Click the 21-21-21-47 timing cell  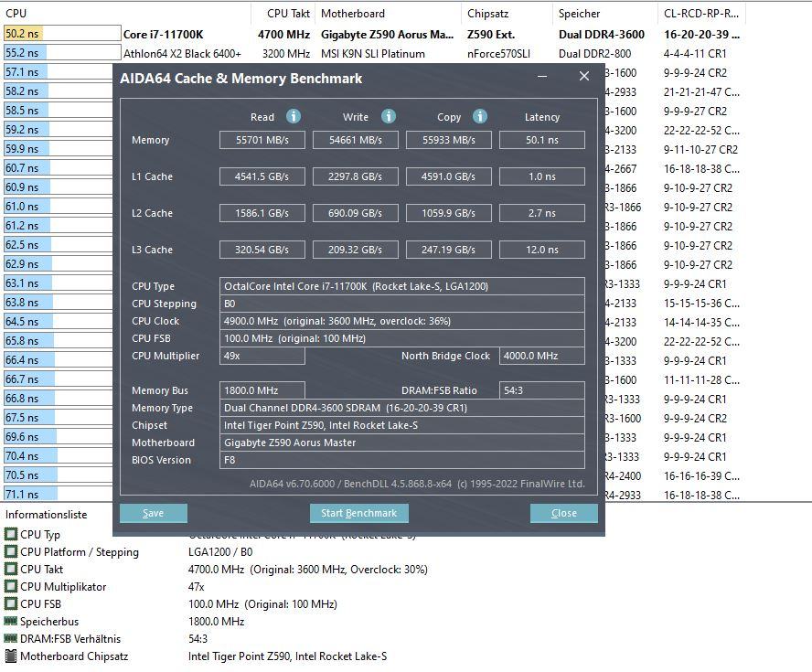point(701,92)
